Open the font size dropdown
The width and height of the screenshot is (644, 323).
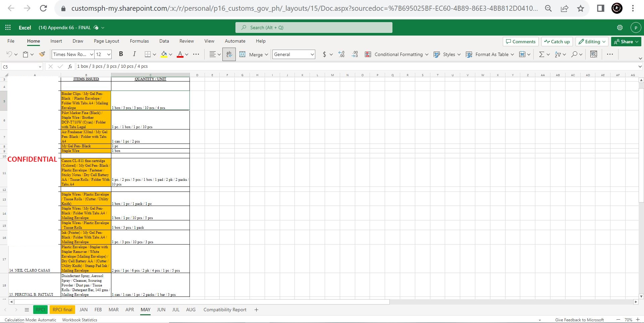tap(109, 54)
